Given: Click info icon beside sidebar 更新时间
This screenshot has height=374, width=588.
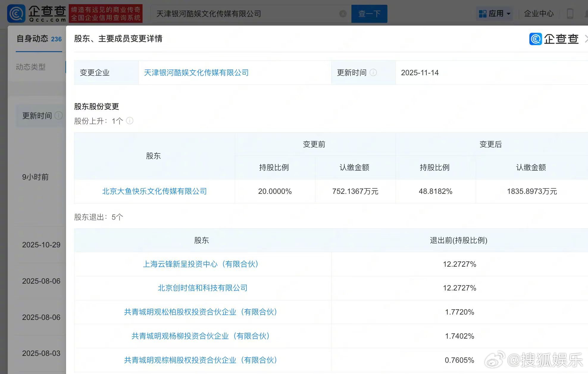Looking at the screenshot, I should [x=59, y=116].
